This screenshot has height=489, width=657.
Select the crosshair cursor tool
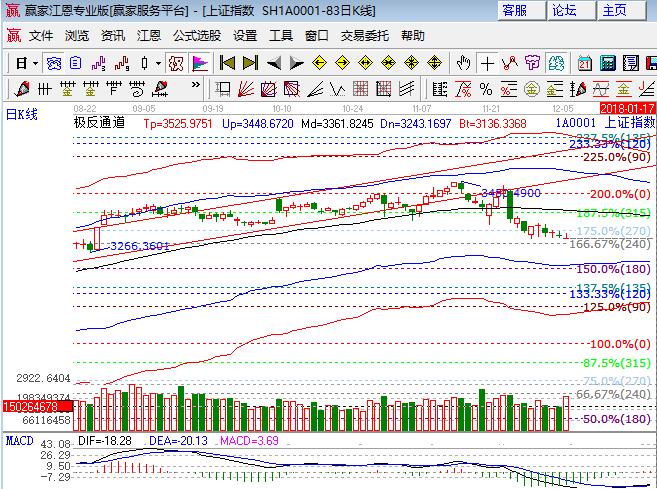[x=487, y=63]
